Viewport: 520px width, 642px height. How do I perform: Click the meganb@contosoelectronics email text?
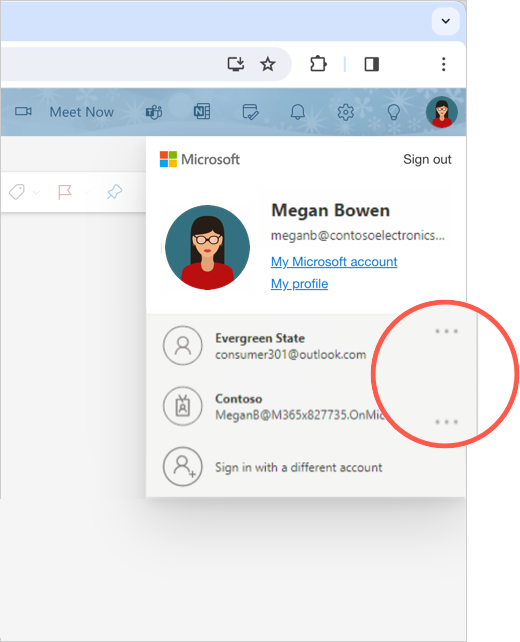(357, 235)
